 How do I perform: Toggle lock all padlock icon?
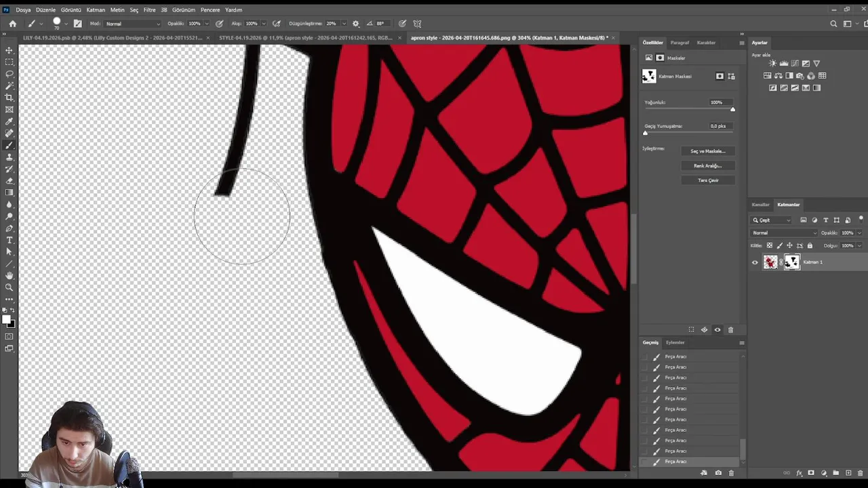pos(810,245)
